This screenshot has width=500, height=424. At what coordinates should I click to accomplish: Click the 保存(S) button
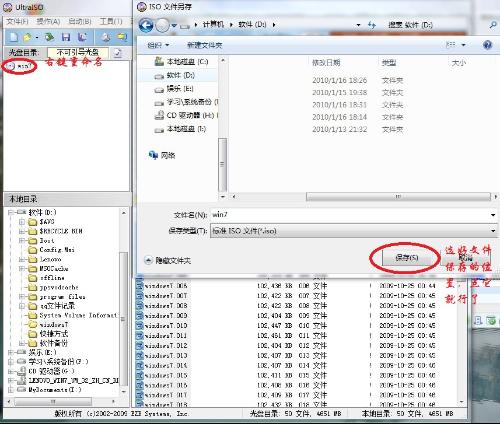406,258
